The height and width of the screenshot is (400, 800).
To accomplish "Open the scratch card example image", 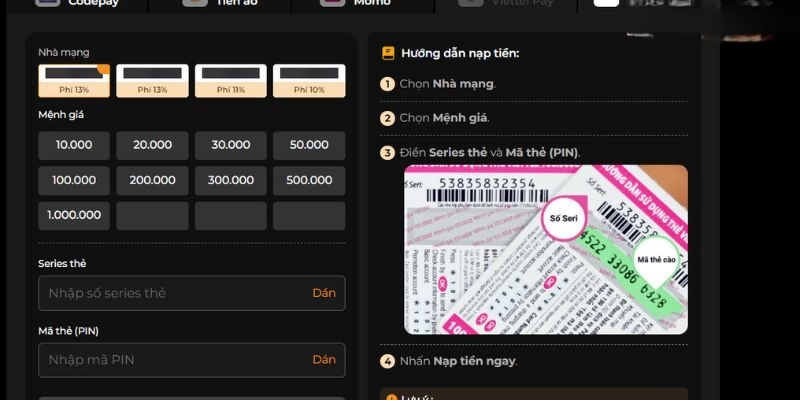I will pos(546,249).
